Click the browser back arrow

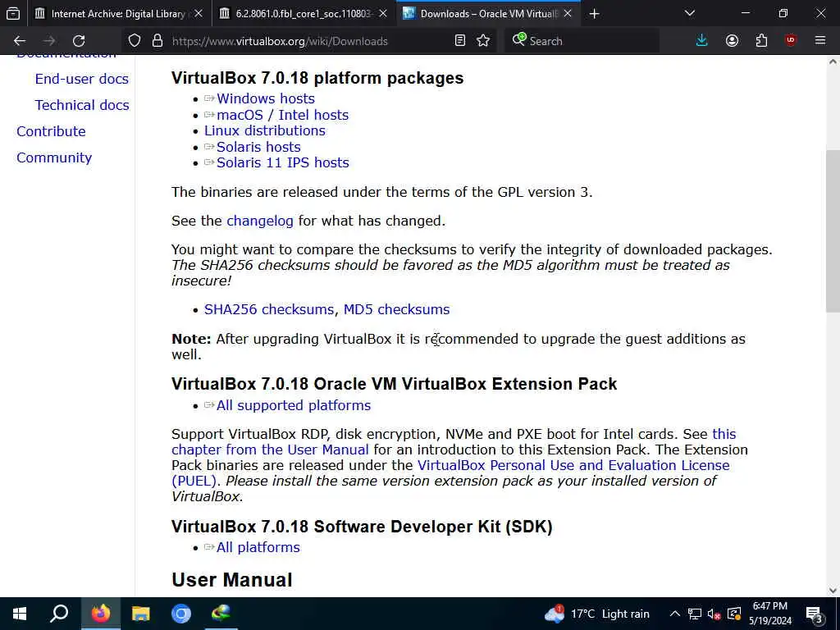coord(20,41)
